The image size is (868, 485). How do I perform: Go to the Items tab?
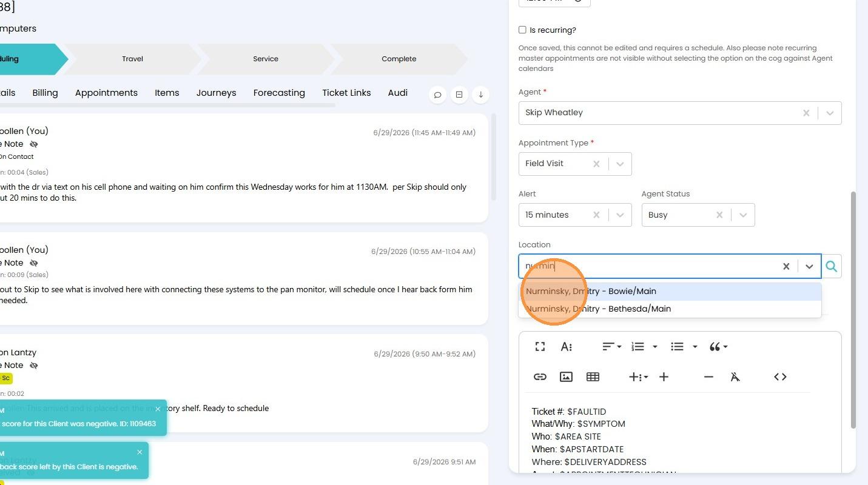coord(167,93)
